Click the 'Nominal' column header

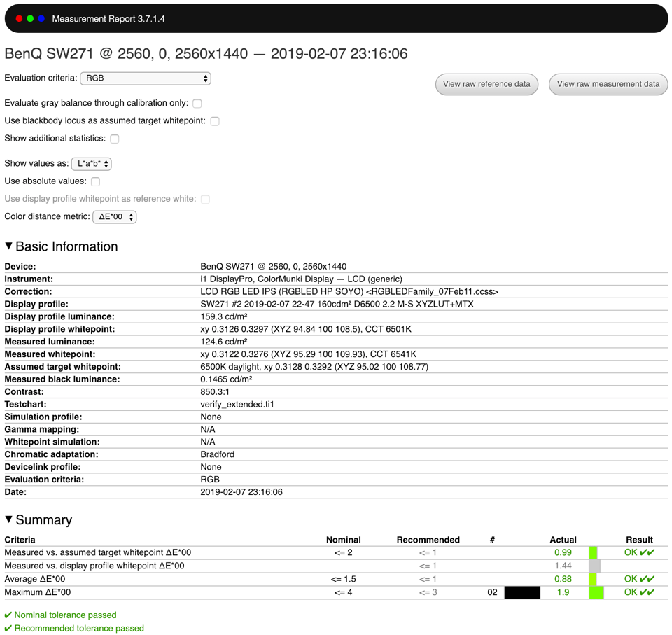click(x=343, y=540)
